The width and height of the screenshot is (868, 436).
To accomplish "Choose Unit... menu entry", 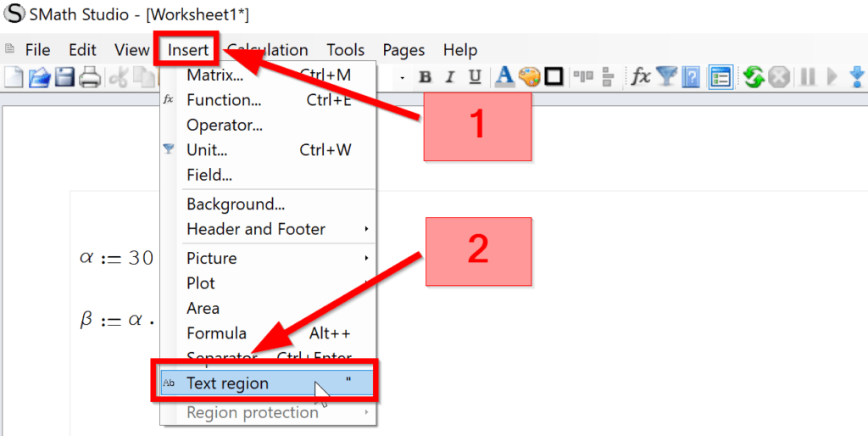I will tap(269, 150).
